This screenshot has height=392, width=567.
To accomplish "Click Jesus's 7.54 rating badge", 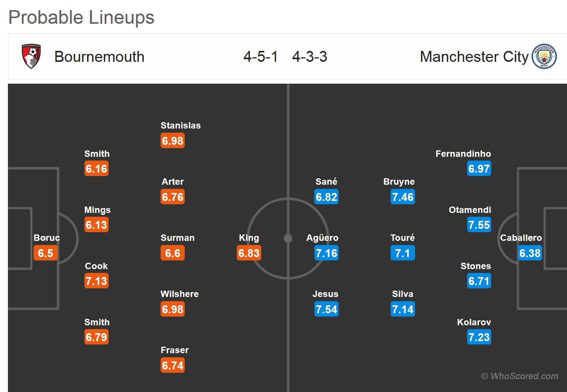I will coord(326,309).
